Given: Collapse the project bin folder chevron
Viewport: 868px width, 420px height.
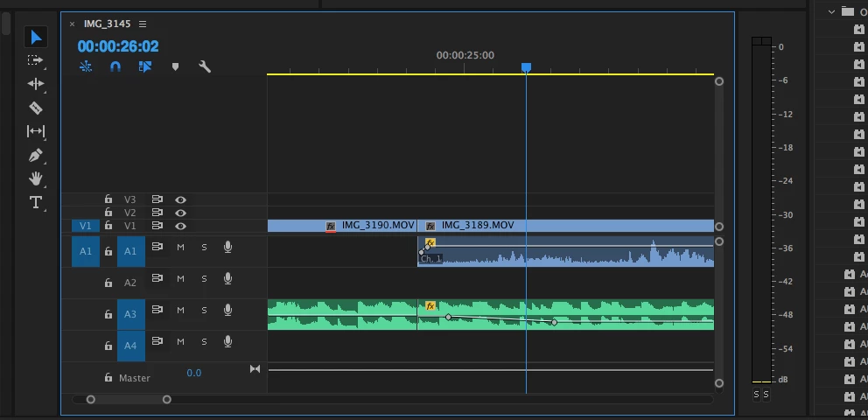Looking at the screenshot, I should [x=831, y=11].
